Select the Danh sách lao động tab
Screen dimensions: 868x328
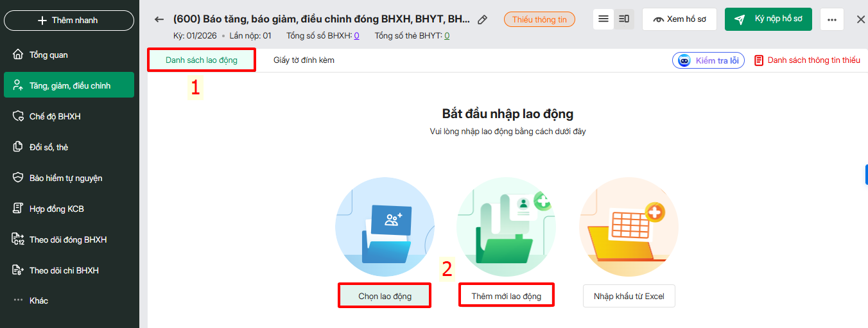(202, 60)
